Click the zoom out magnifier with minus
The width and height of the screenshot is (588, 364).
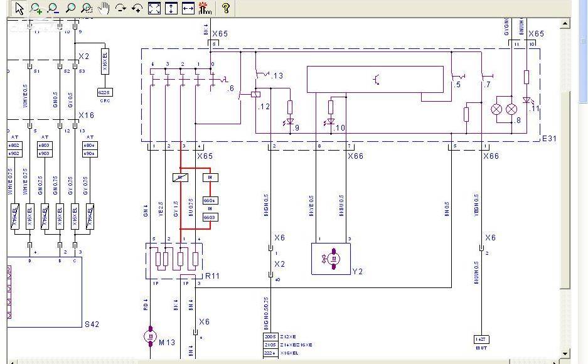[x=53, y=8]
